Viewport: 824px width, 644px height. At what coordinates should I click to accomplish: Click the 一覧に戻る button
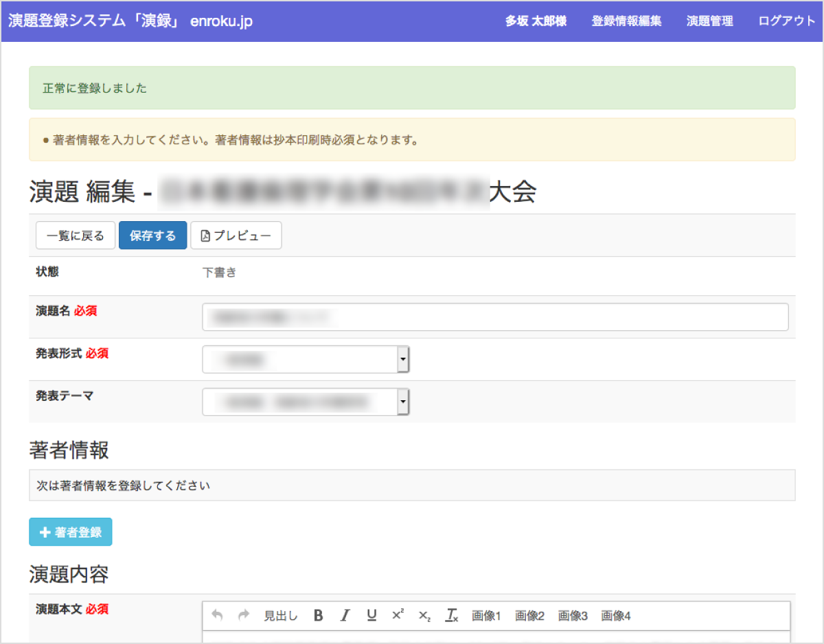(x=76, y=235)
